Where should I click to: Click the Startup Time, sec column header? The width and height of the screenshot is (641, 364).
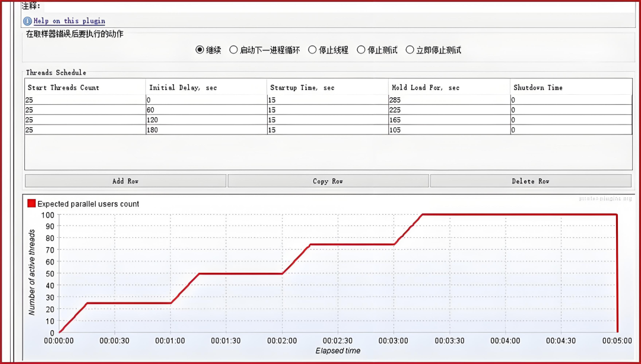click(x=328, y=87)
